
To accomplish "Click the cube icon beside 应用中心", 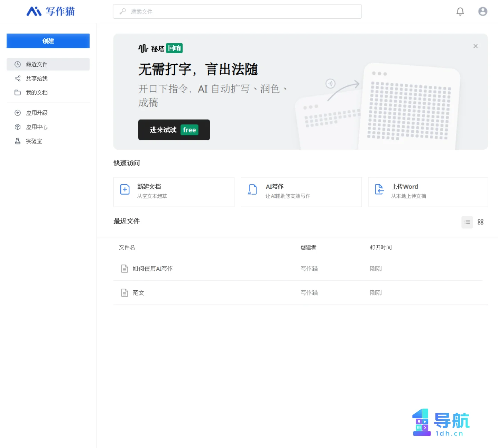I will [x=18, y=127].
